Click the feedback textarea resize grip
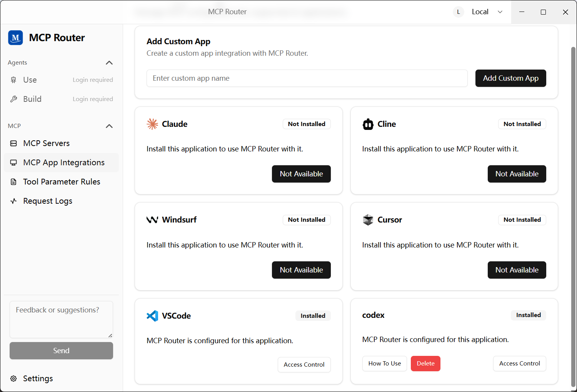 pyautogui.click(x=110, y=336)
